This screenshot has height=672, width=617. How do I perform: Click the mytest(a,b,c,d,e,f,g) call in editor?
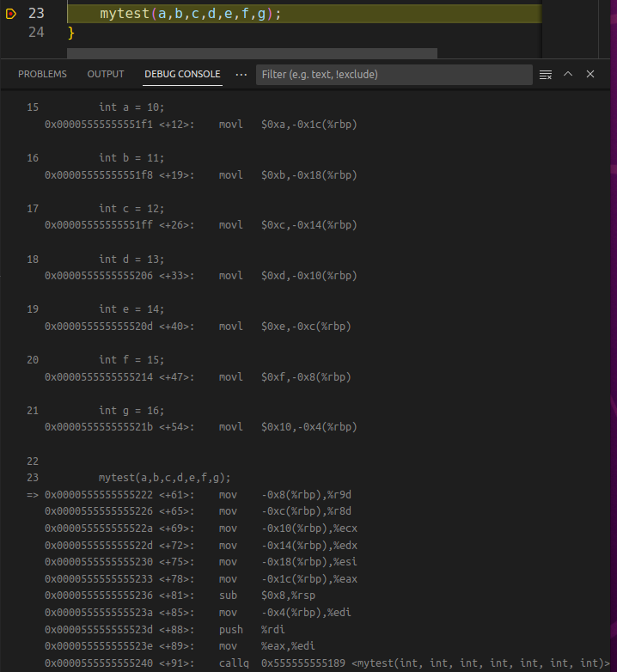tap(190, 14)
